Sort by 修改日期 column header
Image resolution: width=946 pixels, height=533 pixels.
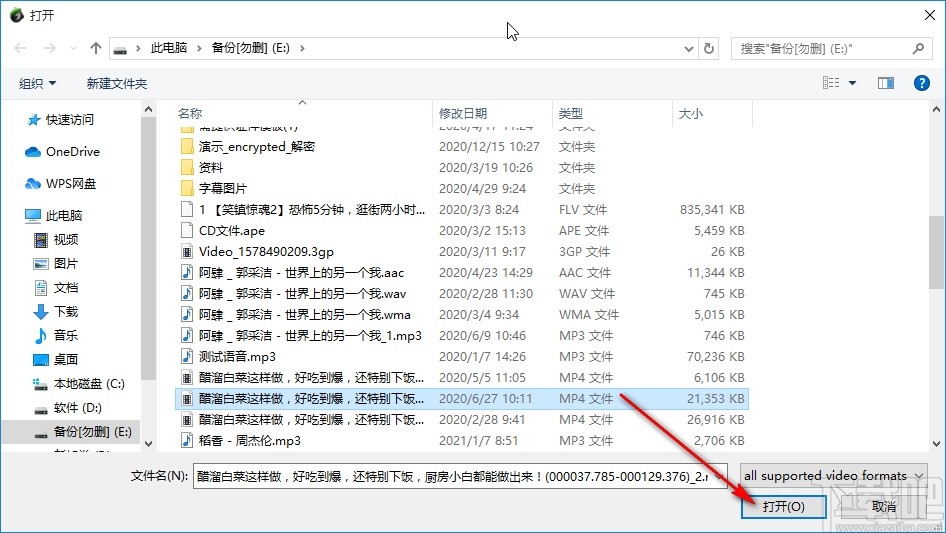(x=463, y=113)
